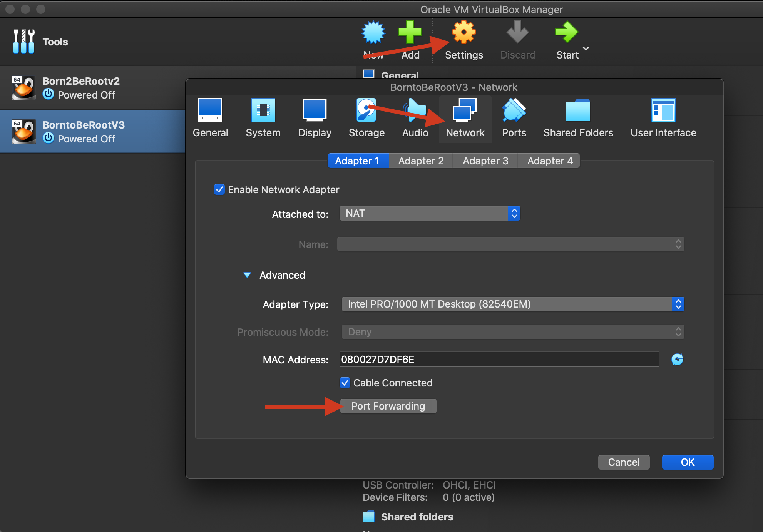763x532 pixels.
Task: Click the BorntoBeRootV3 VM penguin icon
Action: point(24,132)
